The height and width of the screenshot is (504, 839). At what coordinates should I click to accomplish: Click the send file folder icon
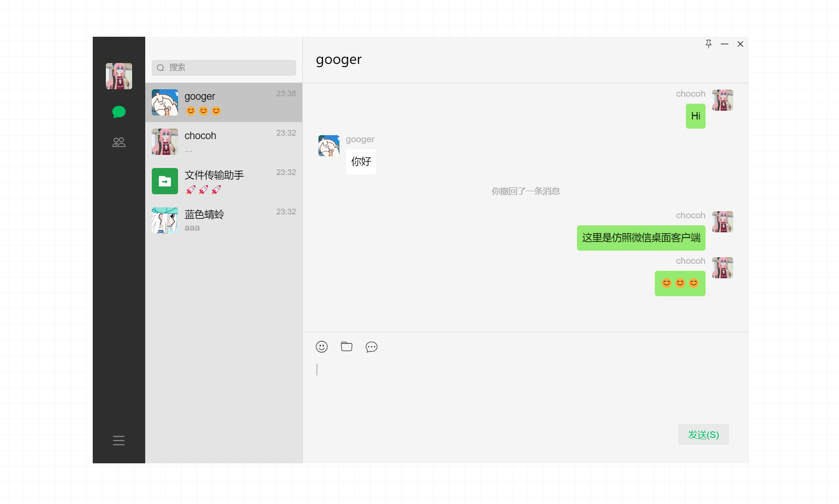click(346, 346)
